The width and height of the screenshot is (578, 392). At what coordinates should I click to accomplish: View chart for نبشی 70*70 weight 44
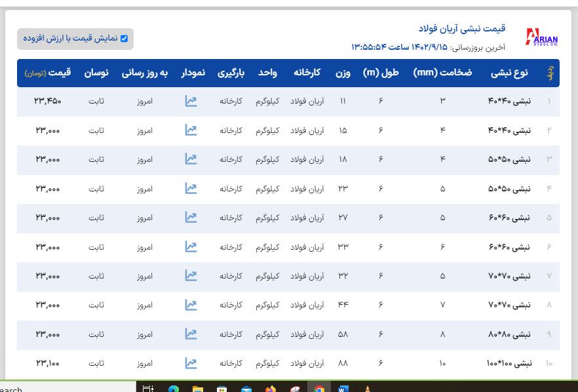(191, 304)
